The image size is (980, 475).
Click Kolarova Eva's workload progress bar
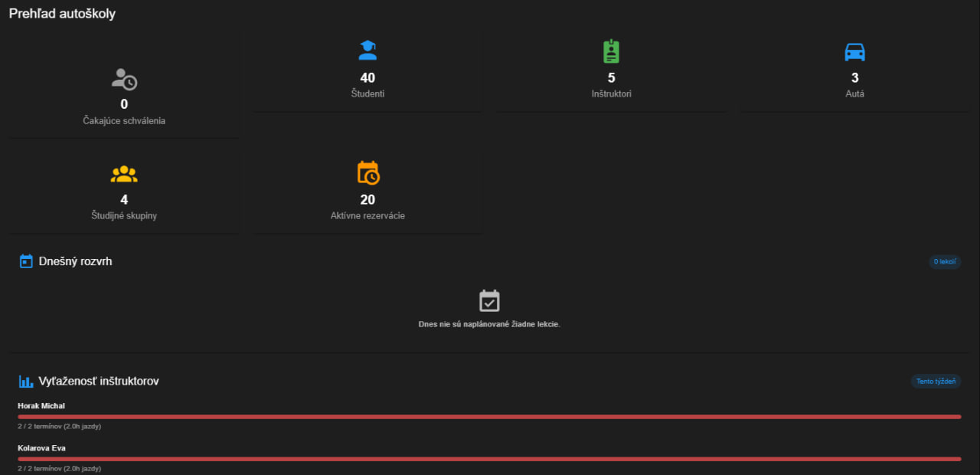[489, 459]
